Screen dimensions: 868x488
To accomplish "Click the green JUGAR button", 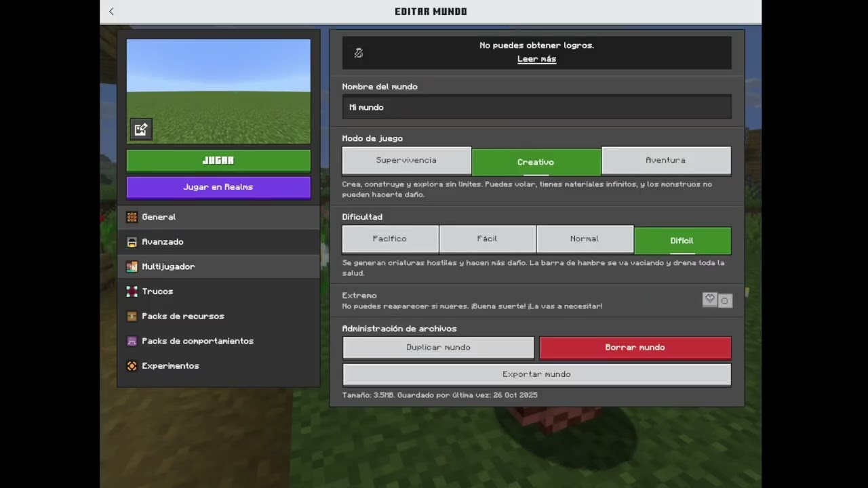I will [x=218, y=161].
